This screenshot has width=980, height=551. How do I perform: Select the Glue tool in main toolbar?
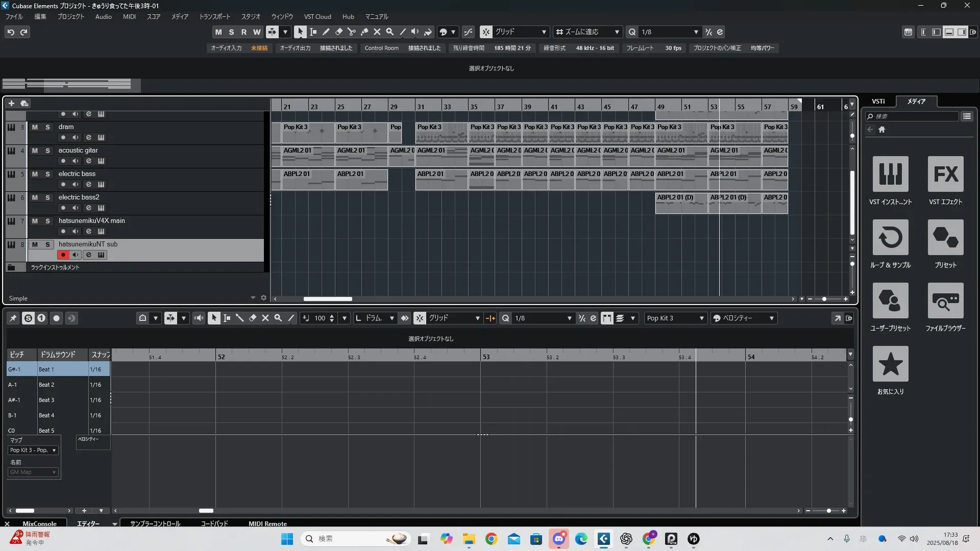(x=364, y=32)
